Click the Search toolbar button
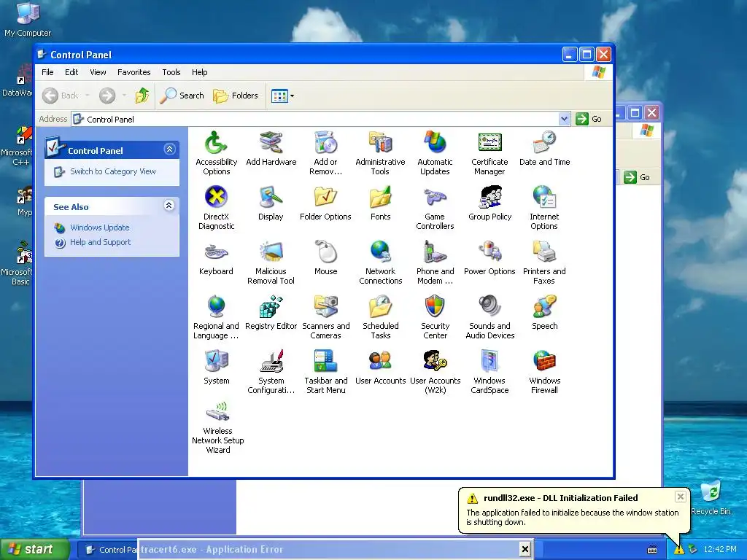 point(182,96)
